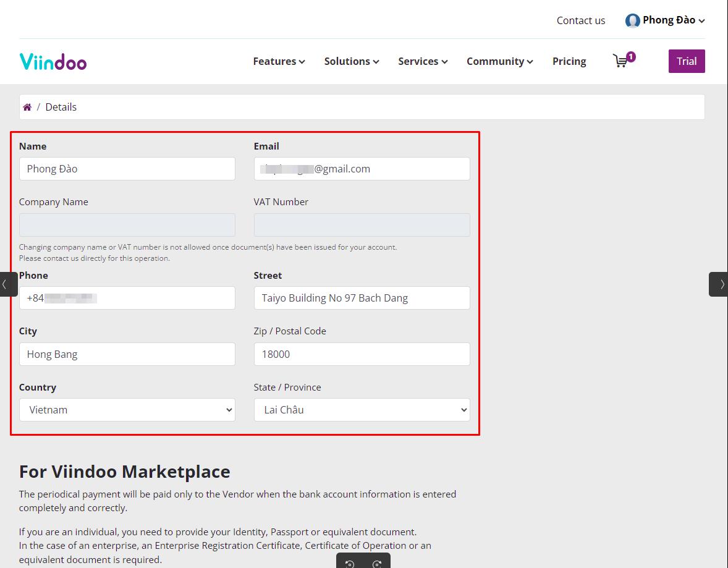Focus the Name field with Phong Đào

click(x=127, y=169)
